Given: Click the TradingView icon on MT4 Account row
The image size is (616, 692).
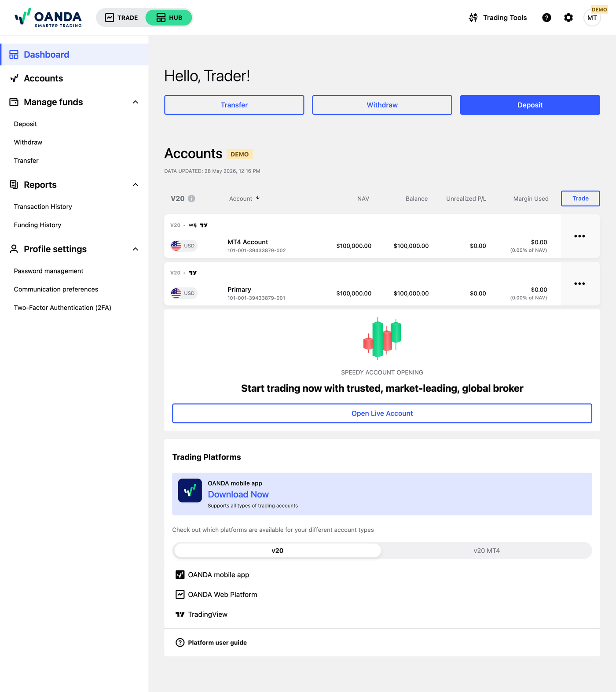Looking at the screenshot, I should coord(204,225).
